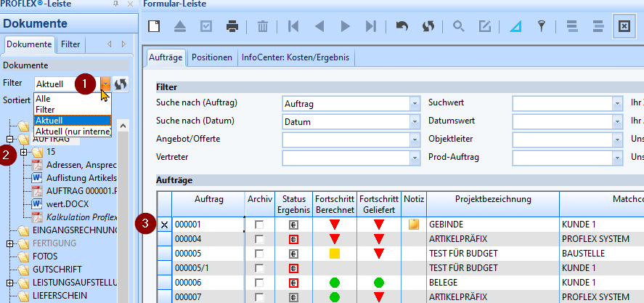The height and width of the screenshot is (303, 644).
Task: Click the refresh icon beside Filter dropdown
Action: 121,84
